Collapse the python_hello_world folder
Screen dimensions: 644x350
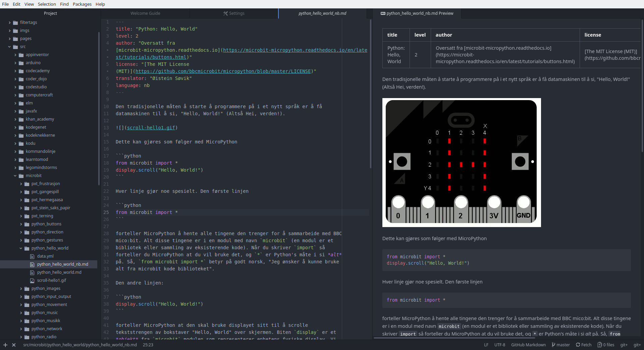point(21,248)
